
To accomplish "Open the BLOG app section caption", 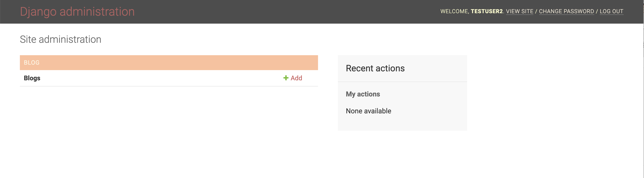I will pyautogui.click(x=32, y=62).
